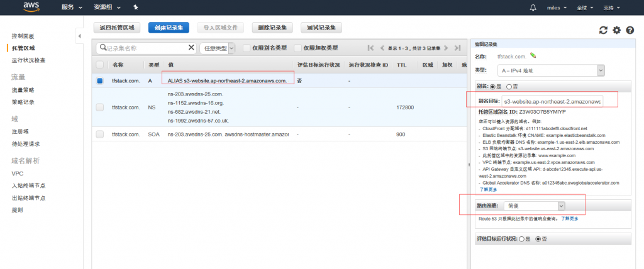Viewport: 644px width, 269px height.
Task: Click the 900 TTL value
Action: click(x=401, y=134)
